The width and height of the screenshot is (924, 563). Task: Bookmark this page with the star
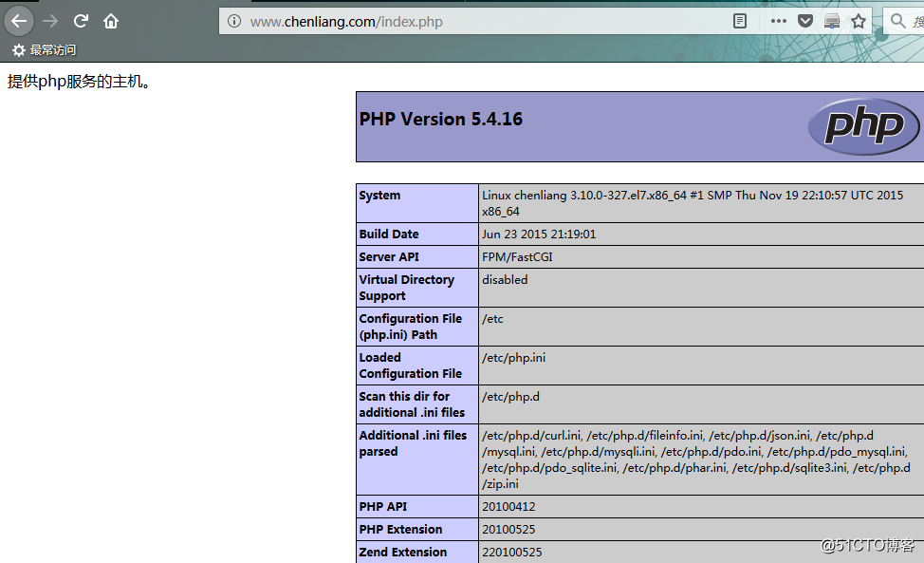pos(859,21)
